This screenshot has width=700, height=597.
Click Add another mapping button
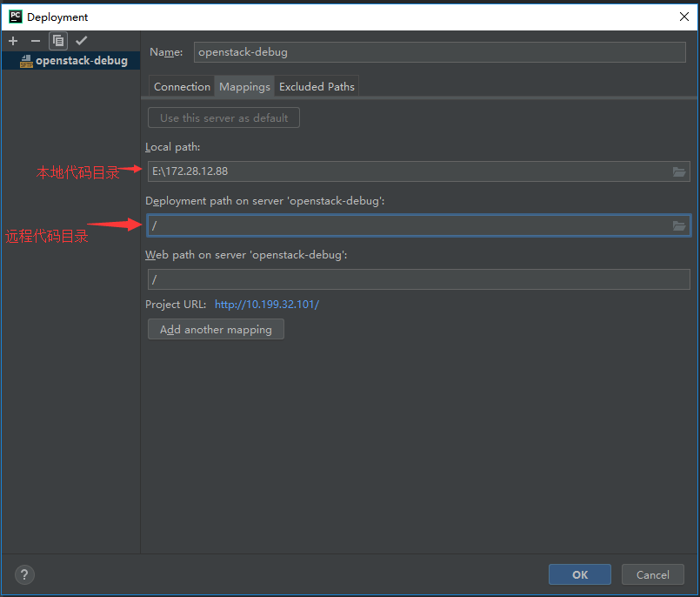tap(216, 329)
